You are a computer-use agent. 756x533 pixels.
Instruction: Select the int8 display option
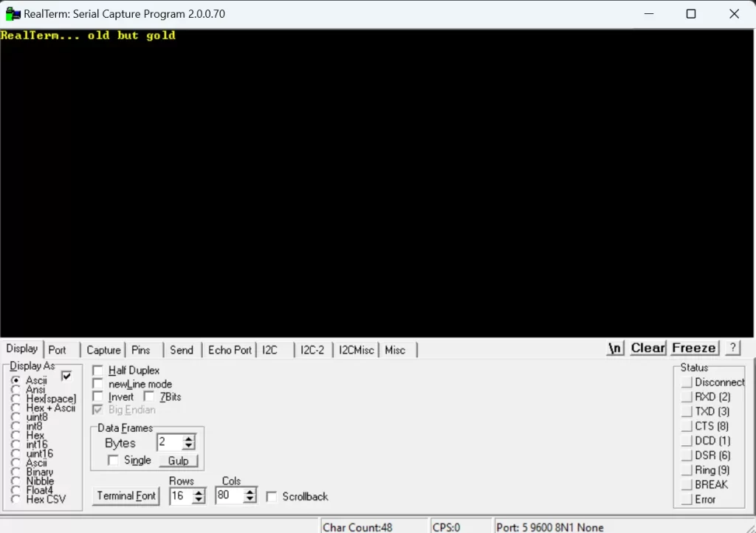coord(16,426)
